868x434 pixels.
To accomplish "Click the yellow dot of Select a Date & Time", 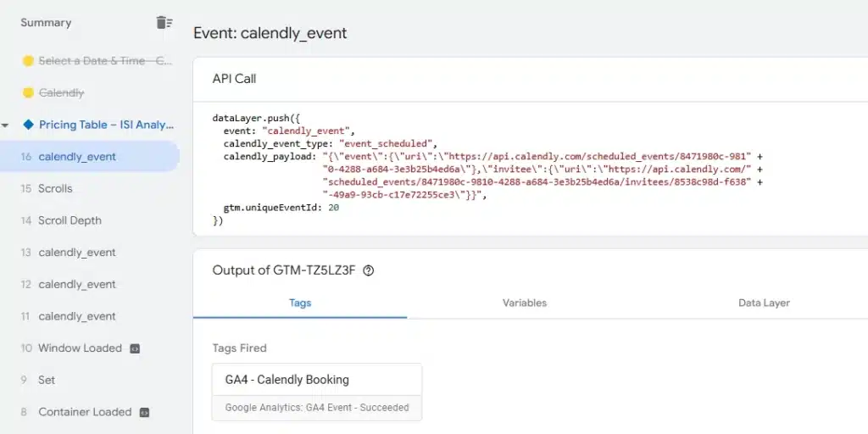I will pyautogui.click(x=28, y=61).
